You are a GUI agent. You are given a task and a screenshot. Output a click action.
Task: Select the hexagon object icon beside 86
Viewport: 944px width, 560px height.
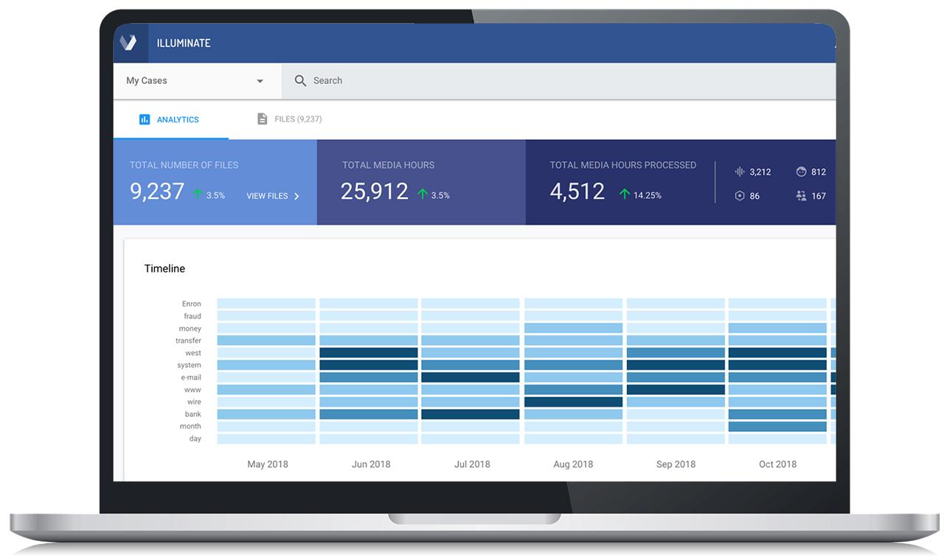(x=740, y=196)
